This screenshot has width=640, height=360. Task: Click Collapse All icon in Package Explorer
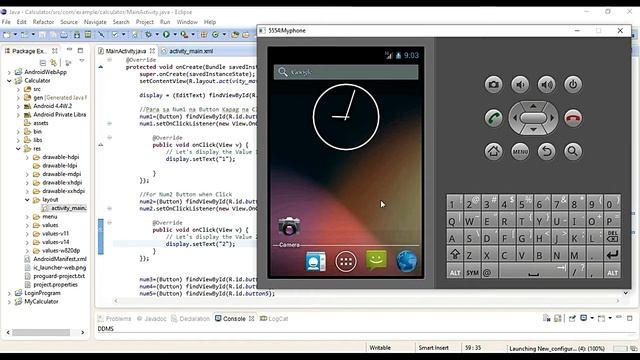point(43,62)
